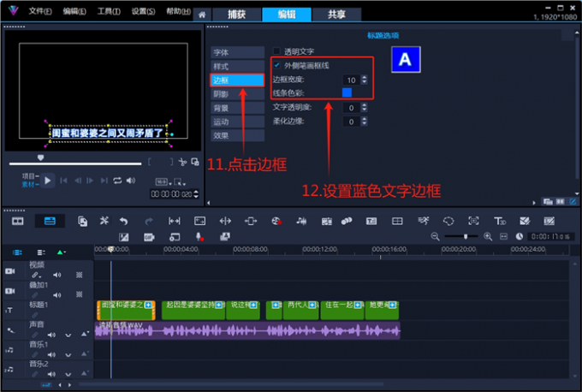582x392 pixels.
Task: Select the 背景 option tab
Action: tap(238, 108)
